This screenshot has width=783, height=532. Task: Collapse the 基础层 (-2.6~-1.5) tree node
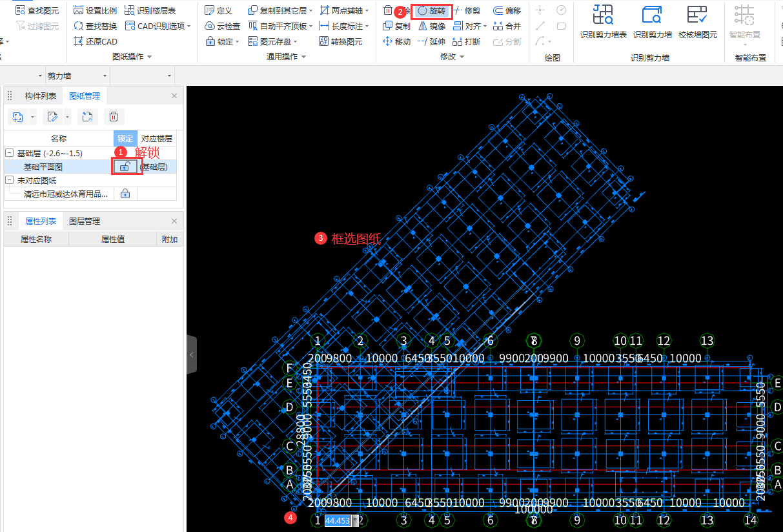pyautogui.click(x=10, y=153)
